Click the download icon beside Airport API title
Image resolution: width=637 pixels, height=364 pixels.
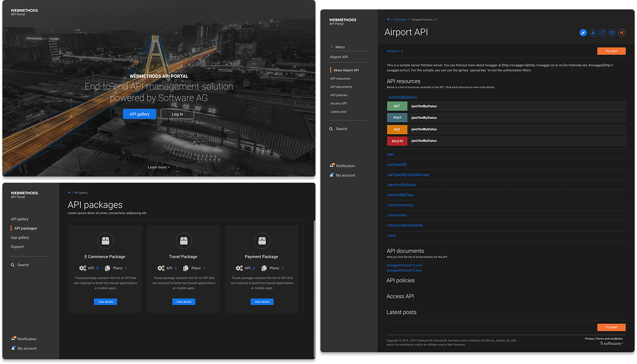click(x=593, y=33)
